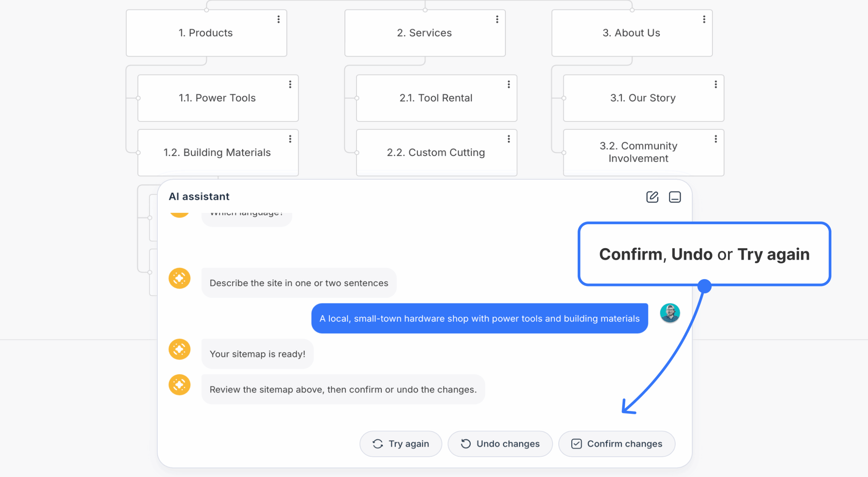This screenshot has width=868, height=477.
Task: Click assistant avatar beside 'Review the sitemap'
Action: pyautogui.click(x=179, y=385)
